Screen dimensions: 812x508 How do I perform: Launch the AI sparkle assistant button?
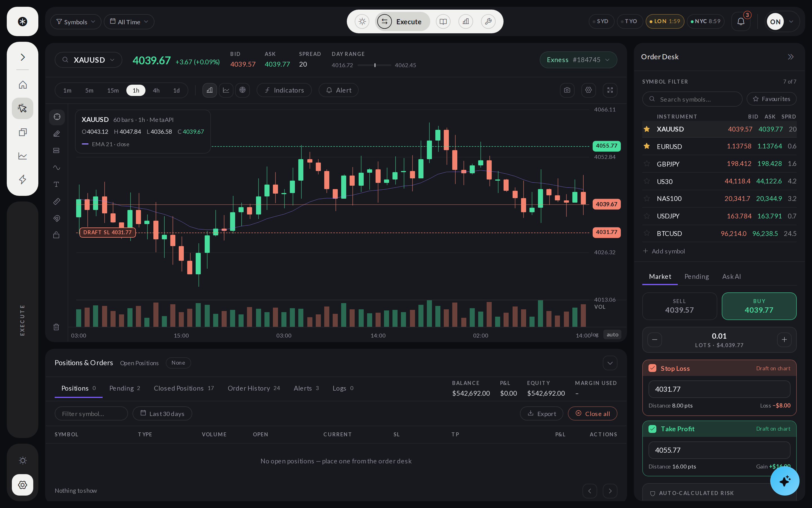[x=784, y=481]
